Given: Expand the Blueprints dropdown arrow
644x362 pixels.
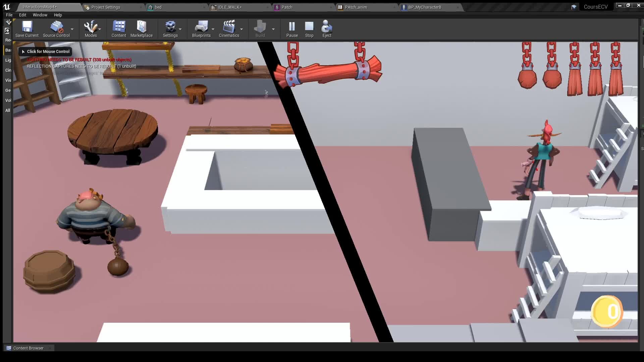Looking at the screenshot, I should point(213,29).
